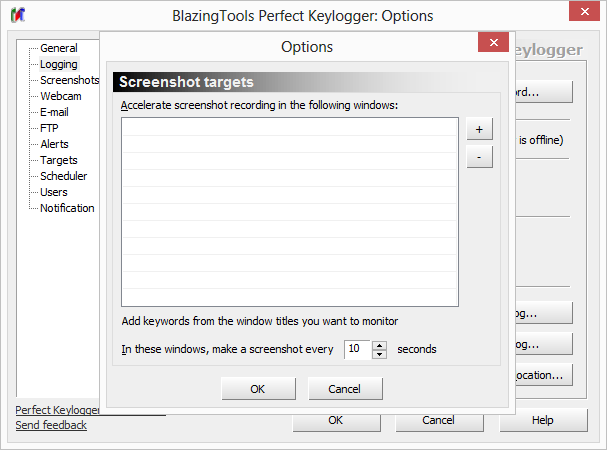This screenshot has height=450, width=607.
Task: Close the inner Options dialog
Action: click(x=492, y=46)
